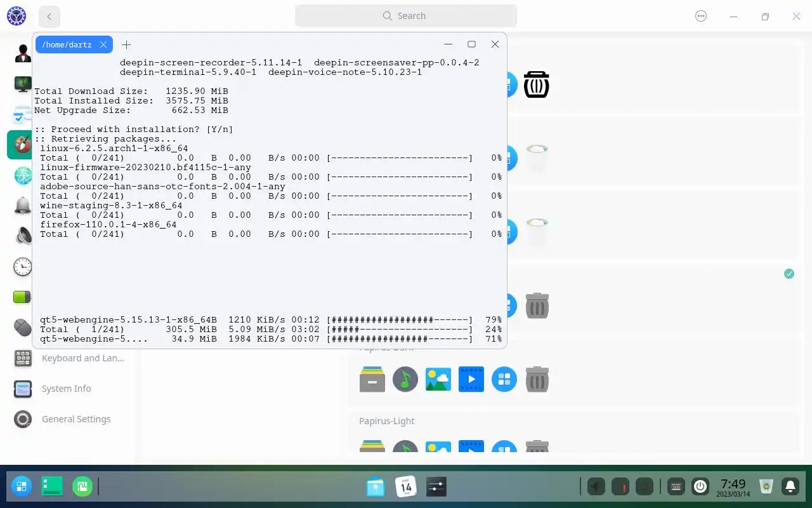The width and height of the screenshot is (812, 508).
Task: Select the /home/dartz terminal tab
Action: click(67, 44)
